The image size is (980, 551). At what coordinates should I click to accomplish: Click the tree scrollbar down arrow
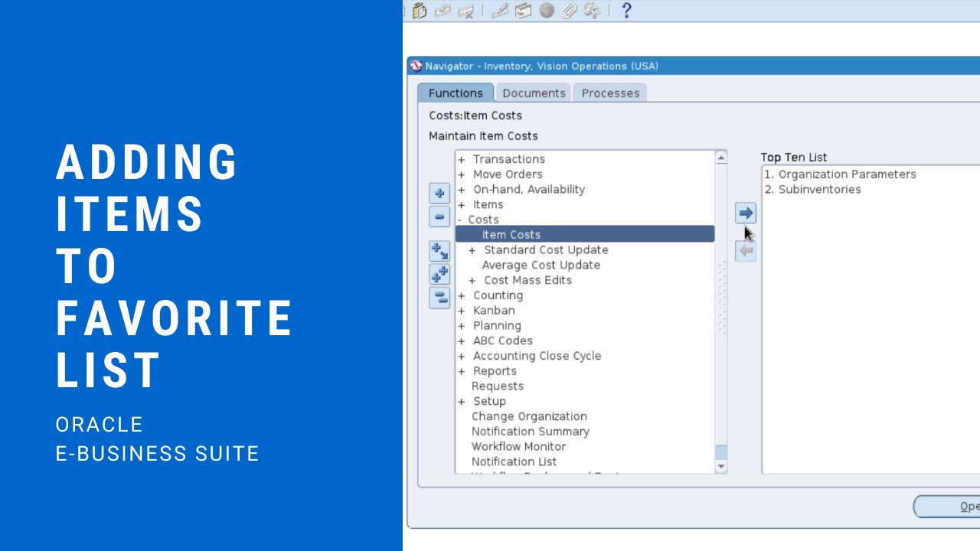point(721,466)
